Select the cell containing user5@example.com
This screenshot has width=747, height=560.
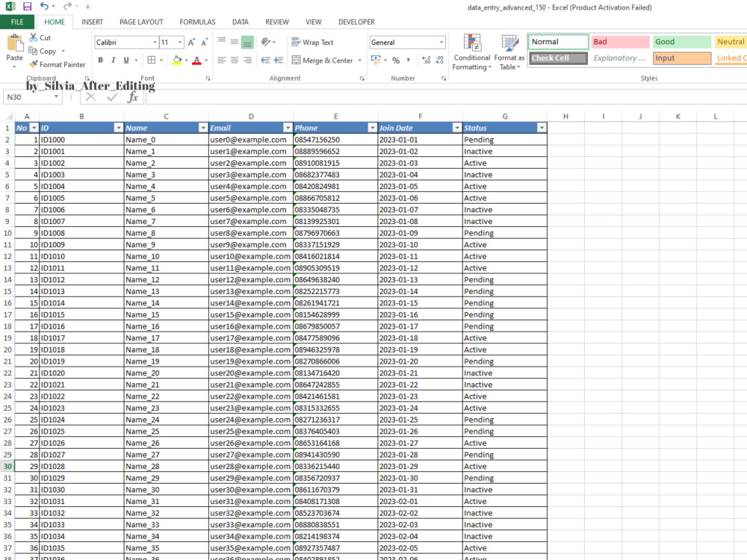(x=250, y=198)
